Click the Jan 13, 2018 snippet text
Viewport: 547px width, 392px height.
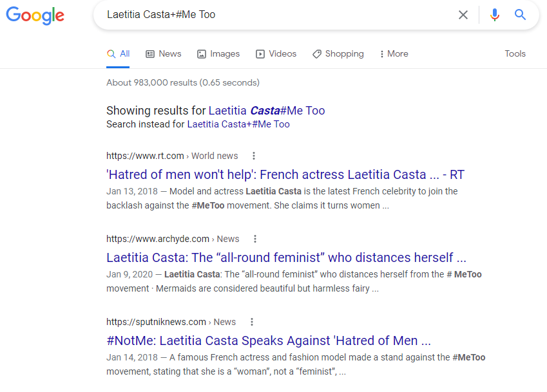click(282, 198)
